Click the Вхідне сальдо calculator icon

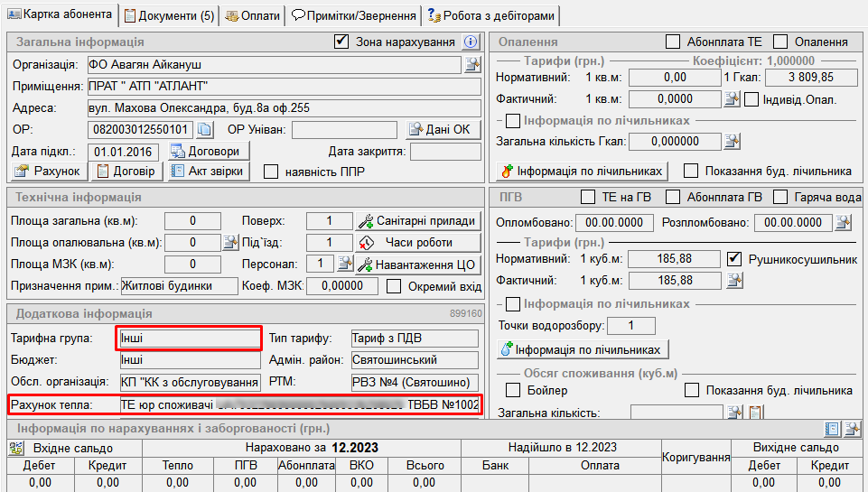(16, 448)
